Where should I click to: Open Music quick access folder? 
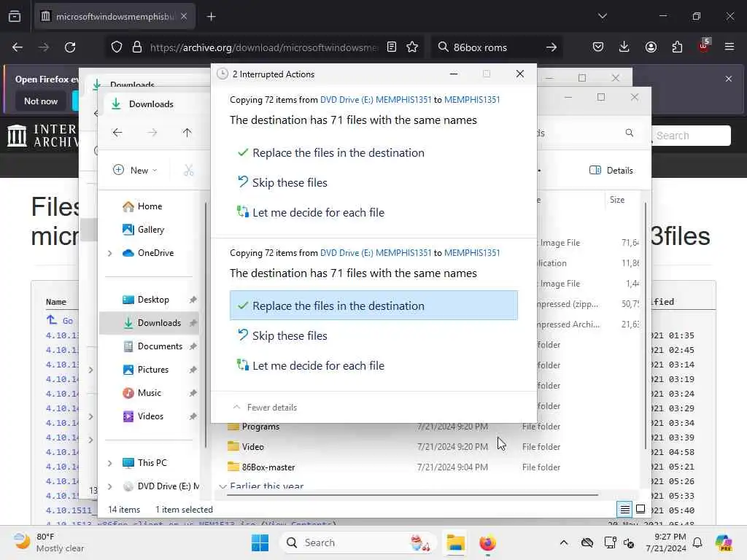click(x=149, y=393)
